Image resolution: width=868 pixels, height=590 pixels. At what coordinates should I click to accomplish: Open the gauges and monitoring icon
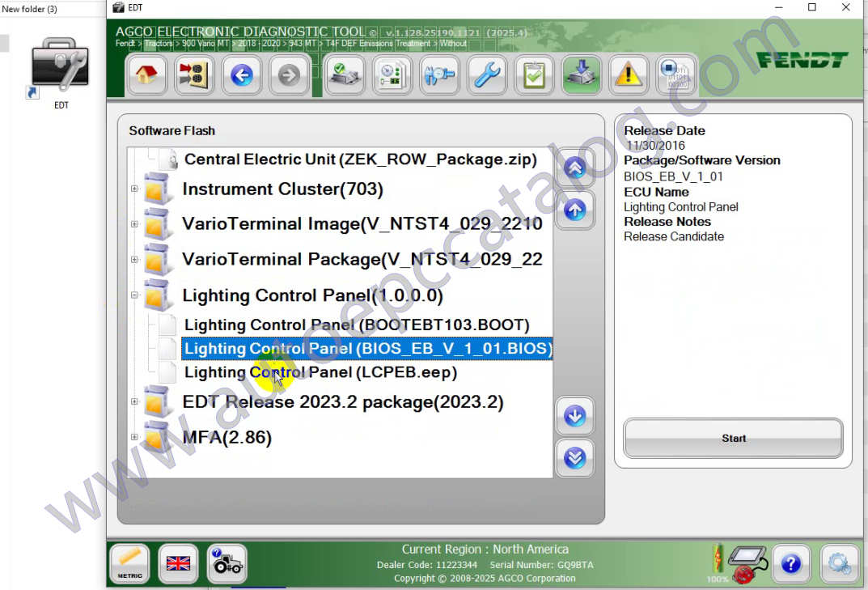[392, 74]
